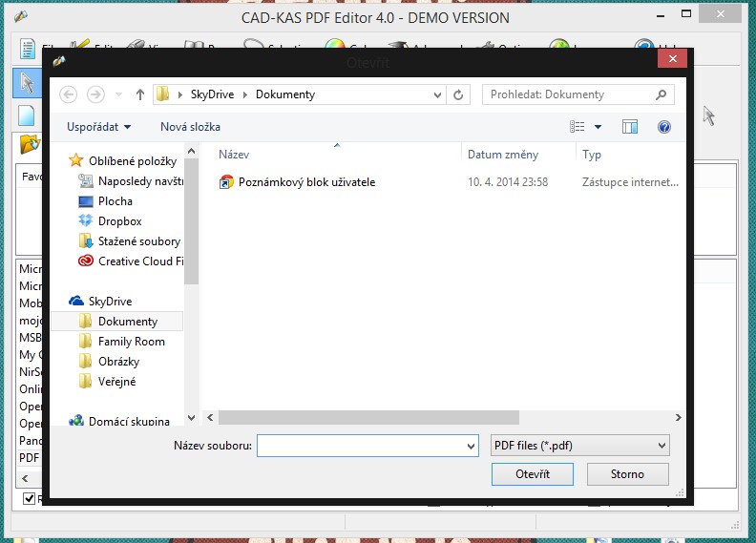Click SkyDrive in the address path
756x543 pixels.
[x=212, y=94]
